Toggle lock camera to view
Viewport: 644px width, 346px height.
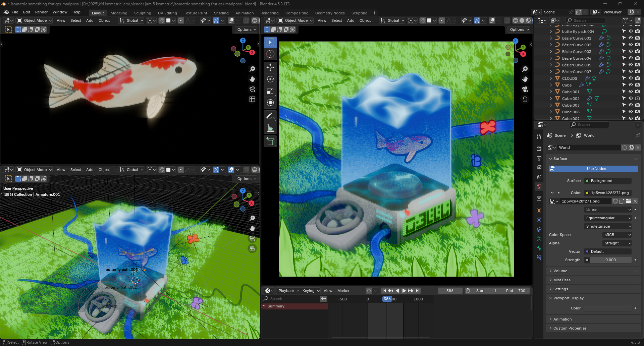(525, 99)
